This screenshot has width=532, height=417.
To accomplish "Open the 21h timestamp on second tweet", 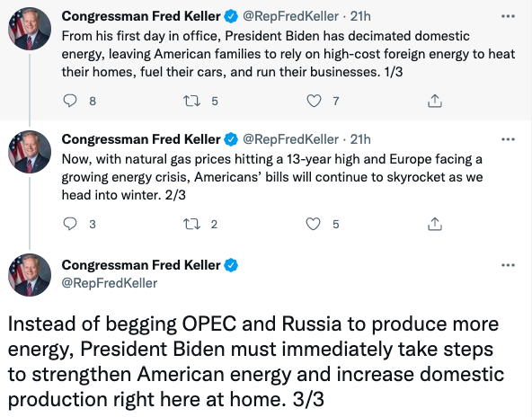I will point(360,139).
